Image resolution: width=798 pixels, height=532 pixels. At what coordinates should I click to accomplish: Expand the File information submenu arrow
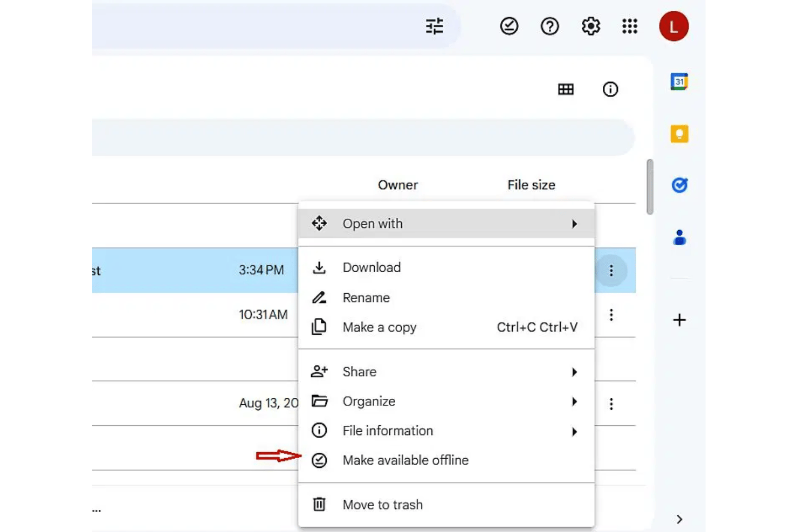click(x=574, y=431)
